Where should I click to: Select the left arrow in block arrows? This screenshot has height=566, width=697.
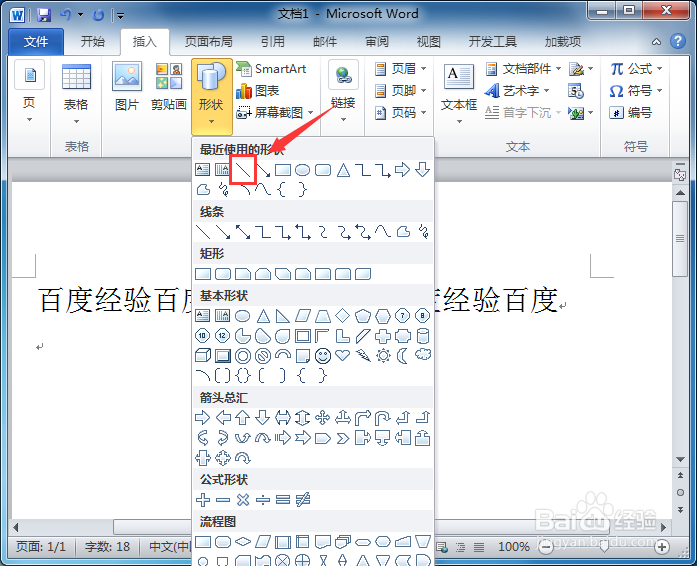223,417
